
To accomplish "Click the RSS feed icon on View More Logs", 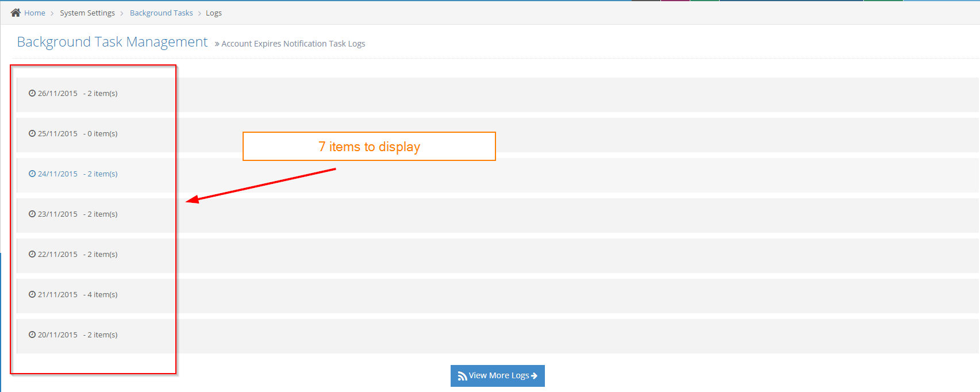I will click(x=462, y=376).
